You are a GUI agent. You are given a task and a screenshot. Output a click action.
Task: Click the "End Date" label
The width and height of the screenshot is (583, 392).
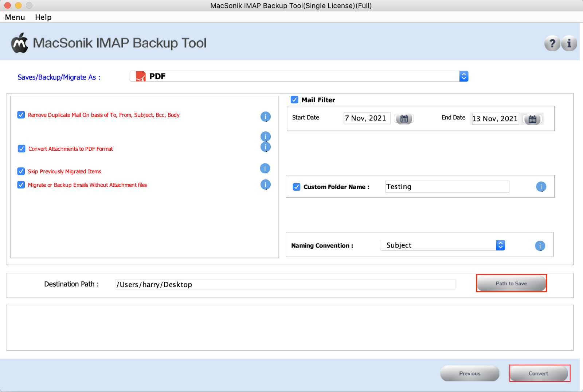tap(453, 118)
